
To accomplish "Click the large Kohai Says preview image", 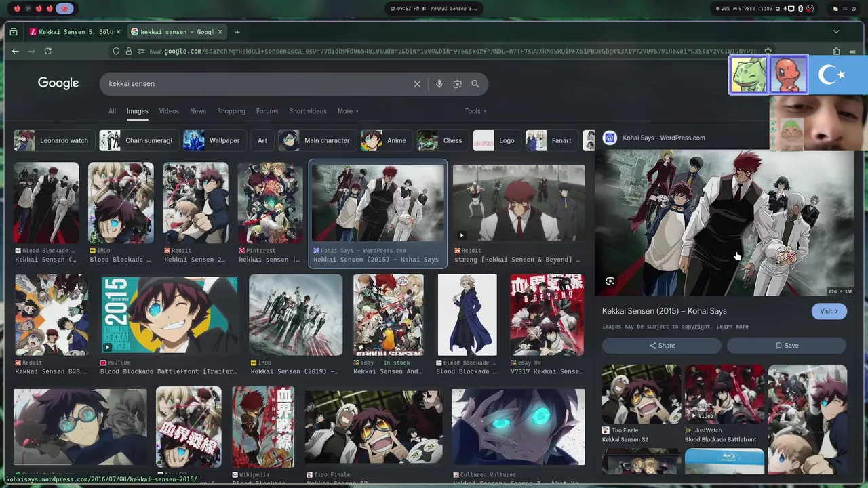I will (x=724, y=223).
